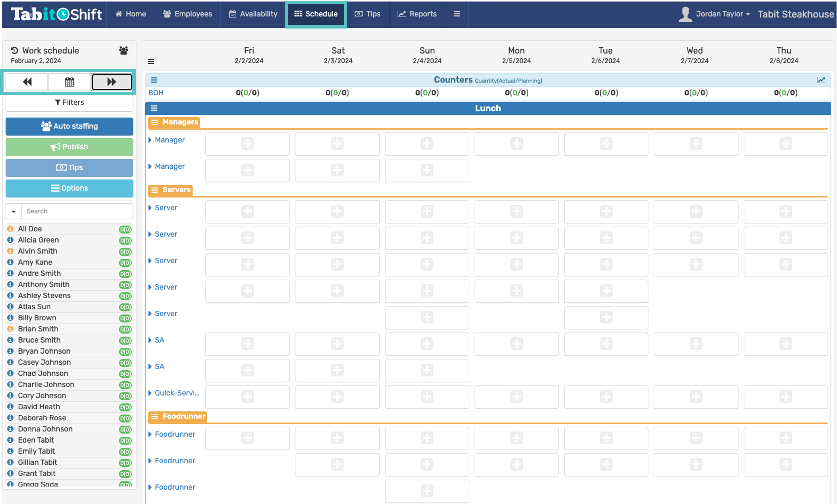
Task: Open the Filters button
Action: click(x=69, y=103)
